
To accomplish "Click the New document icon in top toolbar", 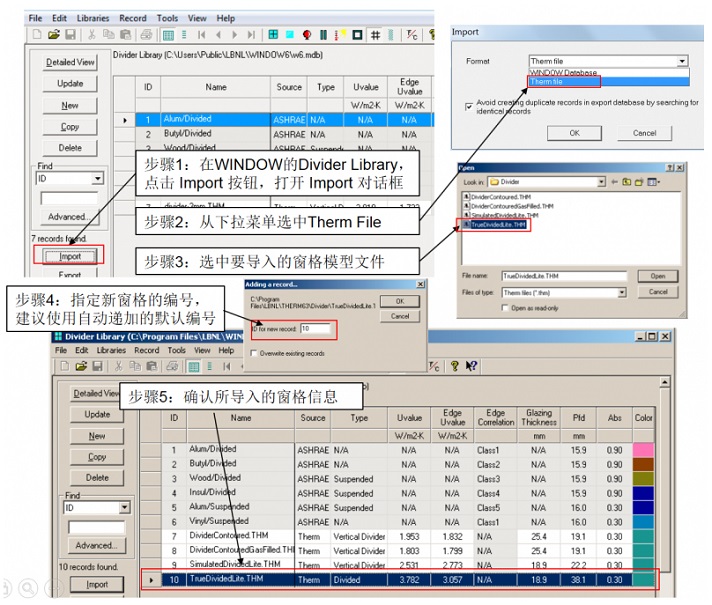I will pyautogui.click(x=35, y=35).
